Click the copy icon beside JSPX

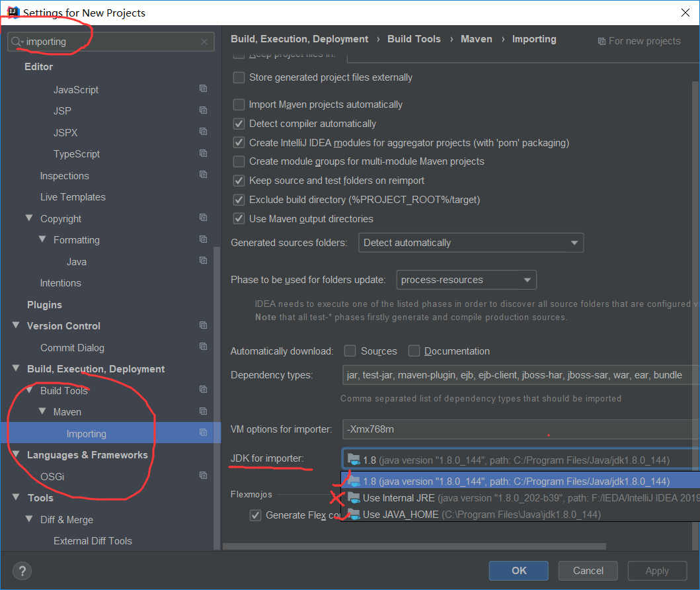click(x=203, y=132)
